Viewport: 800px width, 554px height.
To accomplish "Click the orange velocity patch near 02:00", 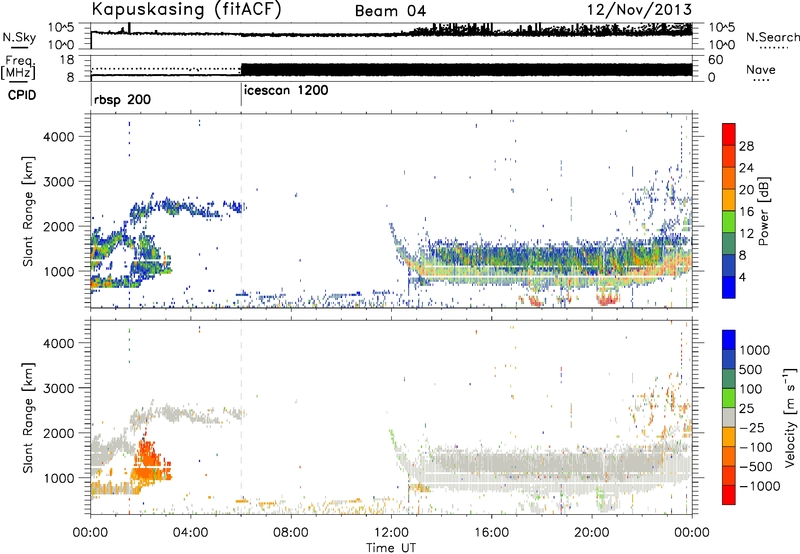I will tap(151, 464).
